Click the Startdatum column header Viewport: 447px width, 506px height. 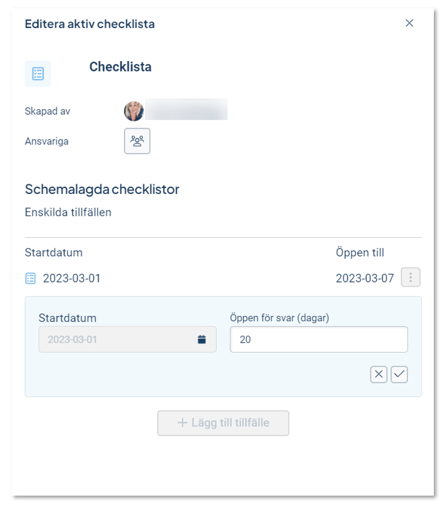(x=54, y=252)
